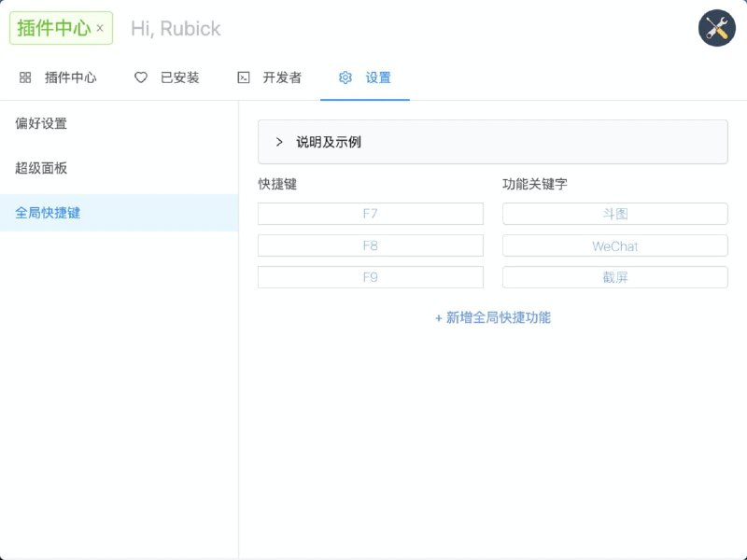Click the 快捷键 column heading
The width and height of the screenshot is (747, 560).
pyautogui.click(x=277, y=184)
